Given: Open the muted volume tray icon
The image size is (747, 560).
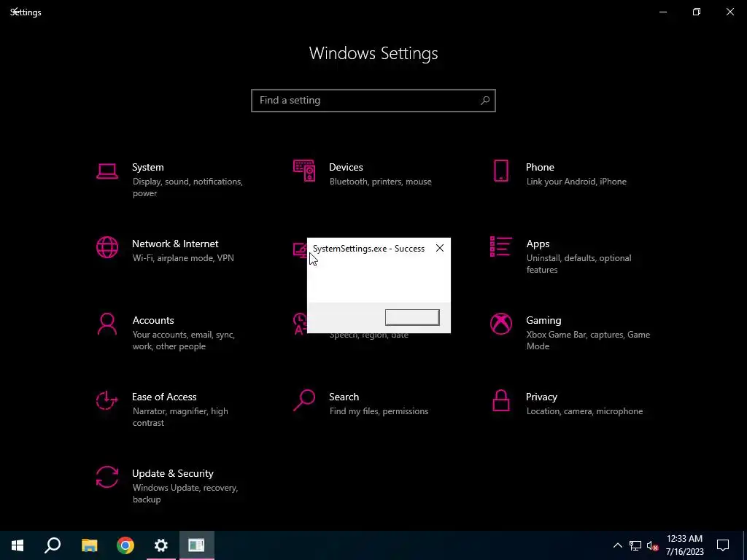Looking at the screenshot, I should click(652, 545).
